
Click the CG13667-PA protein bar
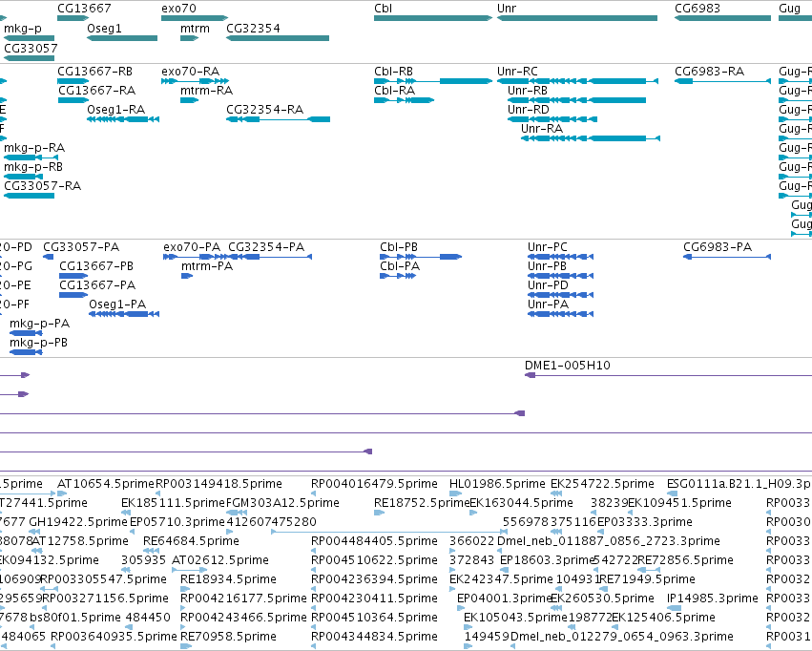(73, 295)
